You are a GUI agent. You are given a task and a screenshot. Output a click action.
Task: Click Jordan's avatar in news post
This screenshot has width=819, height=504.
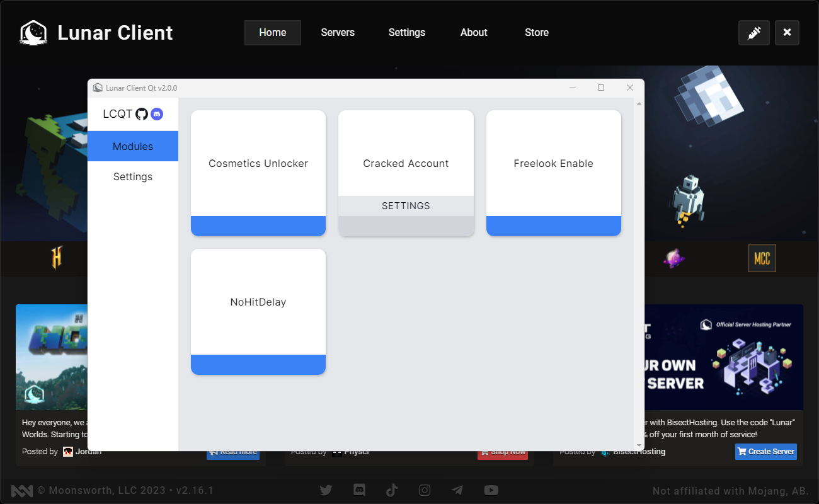point(68,452)
